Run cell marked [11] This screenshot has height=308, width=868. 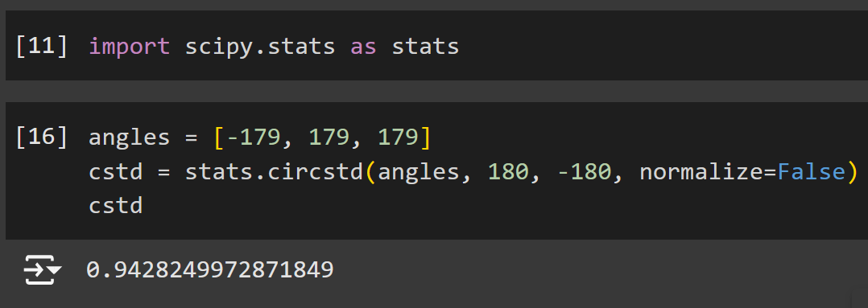tap(42, 47)
